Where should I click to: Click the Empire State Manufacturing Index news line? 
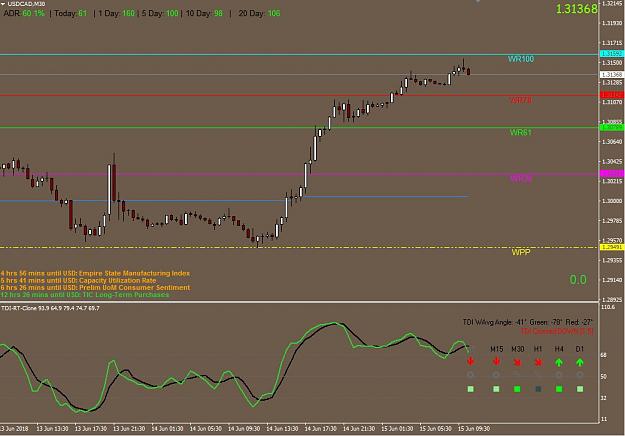click(95, 273)
